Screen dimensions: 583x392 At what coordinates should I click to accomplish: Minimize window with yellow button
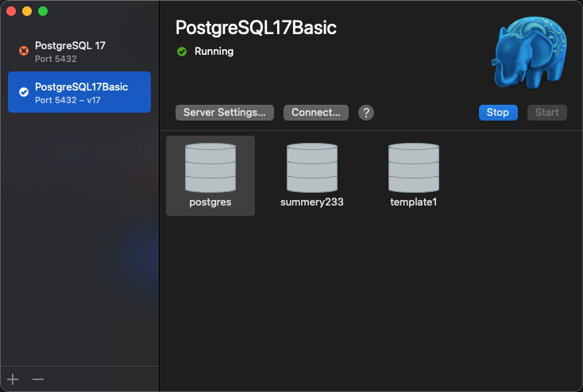(27, 11)
